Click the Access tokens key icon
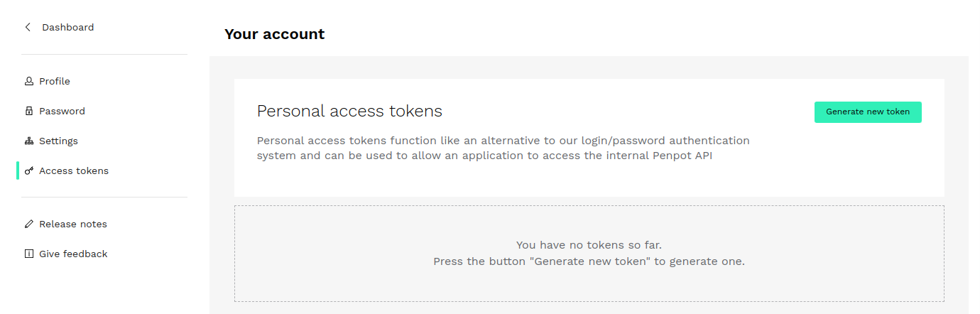The width and height of the screenshot is (980, 314). (x=29, y=170)
